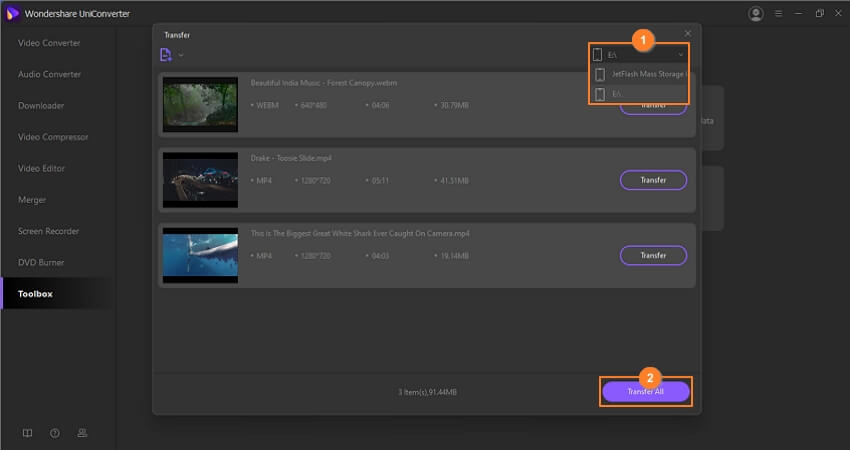Click the add files icon in Transfer dialog
The width and height of the screenshot is (850, 450).
166,55
